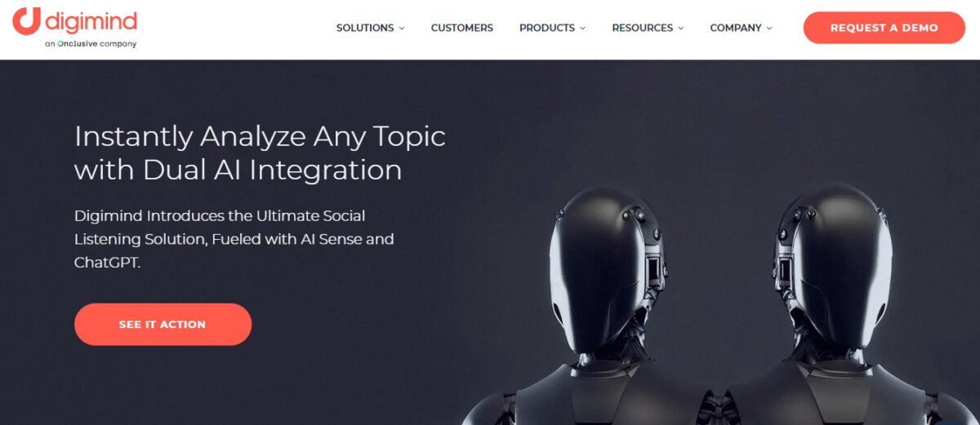Image resolution: width=980 pixels, height=425 pixels.
Task: Click the Request a Demo button
Action: point(884,28)
